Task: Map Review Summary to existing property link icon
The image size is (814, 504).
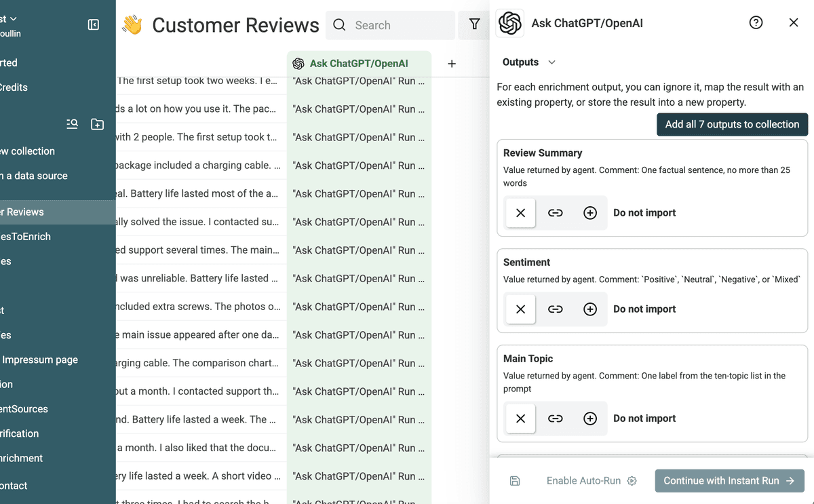Action: pyautogui.click(x=556, y=213)
